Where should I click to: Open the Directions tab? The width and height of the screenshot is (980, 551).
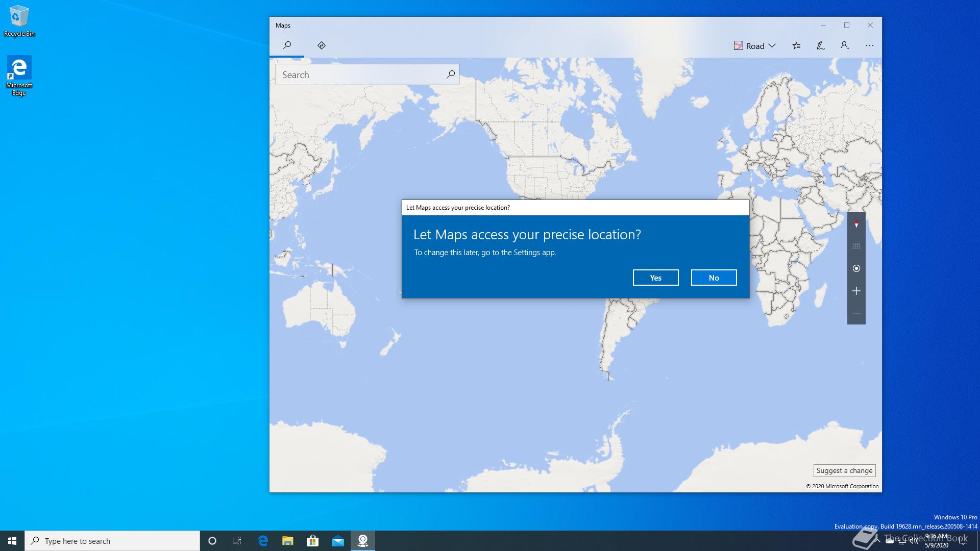[322, 45]
